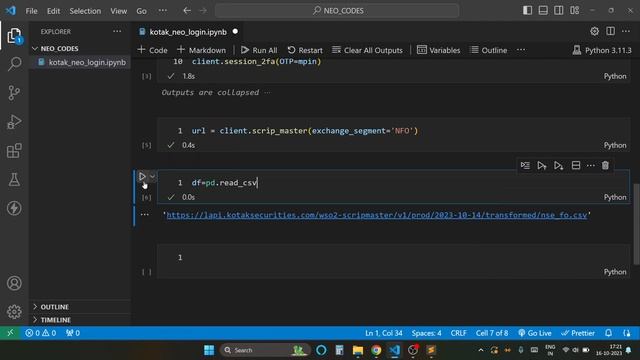Open the Explorer view in activity bar
This screenshot has width=640, height=360.
14,36
